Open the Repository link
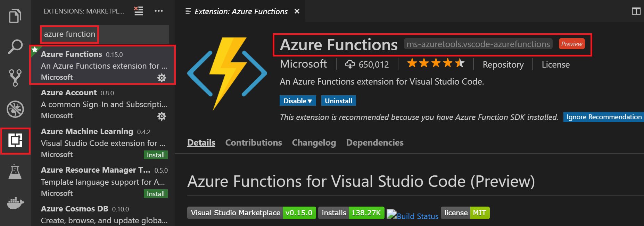Image resolution: width=644 pixels, height=226 pixels. click(503, 65)
